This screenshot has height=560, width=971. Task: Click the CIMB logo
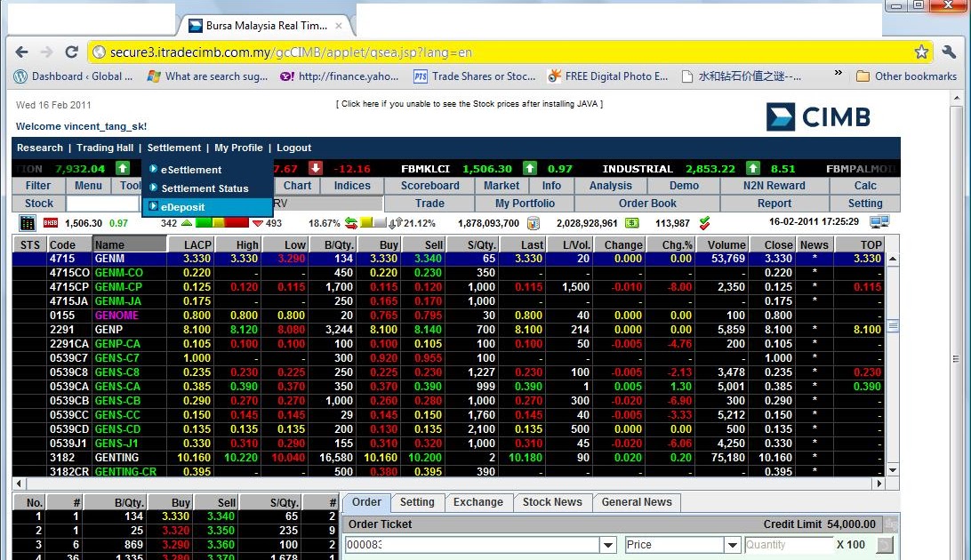click(x=818, y=117)
